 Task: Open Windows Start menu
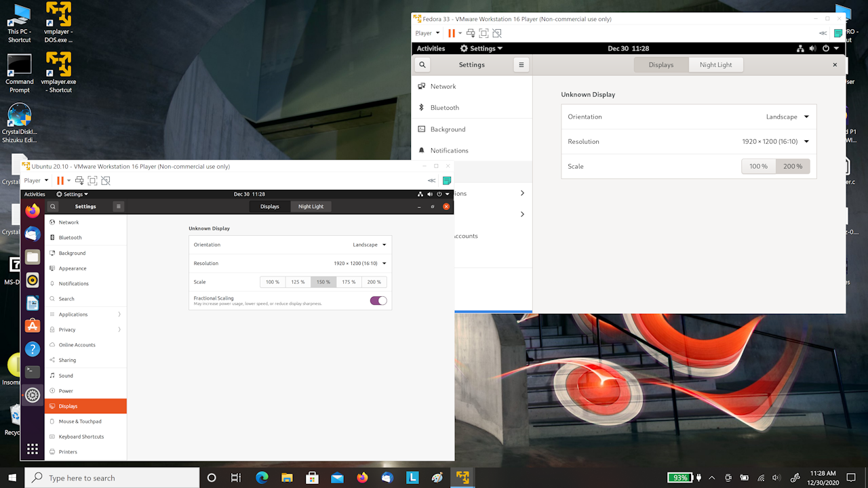click(x=12, y=478)
